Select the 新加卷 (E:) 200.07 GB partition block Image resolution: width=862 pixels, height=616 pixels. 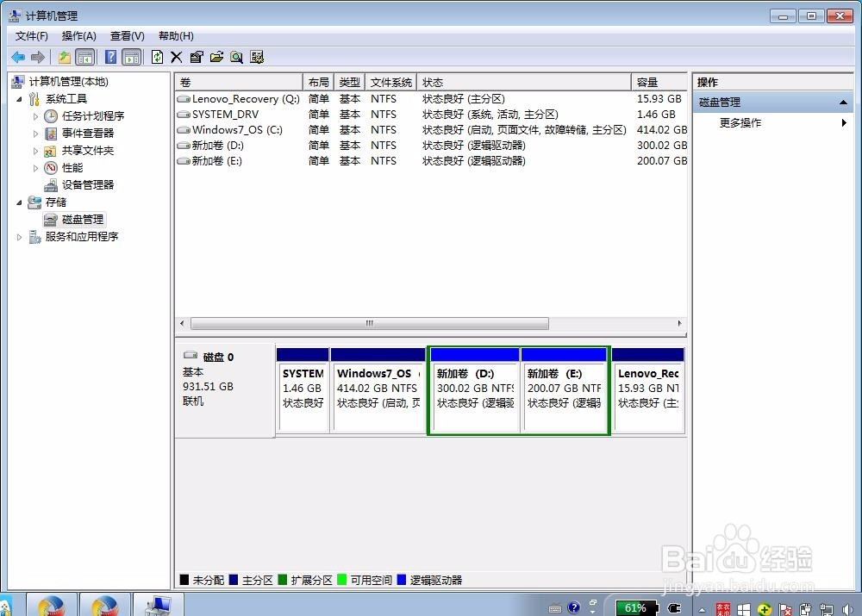564,390
